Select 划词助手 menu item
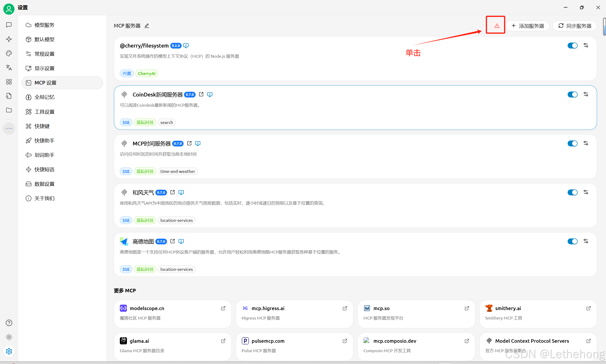Image resolution: width=606 pixels, height=364 pixels. (x=62, y=155)
